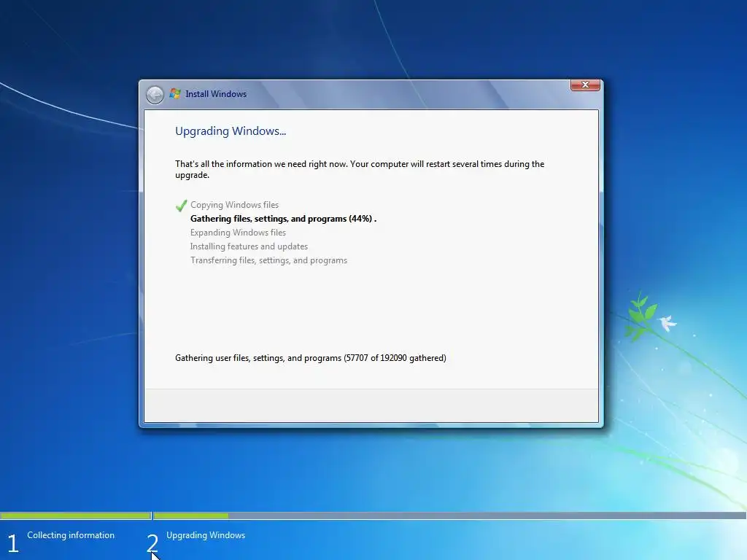Close the Install Windows dialog

point(585,85)
